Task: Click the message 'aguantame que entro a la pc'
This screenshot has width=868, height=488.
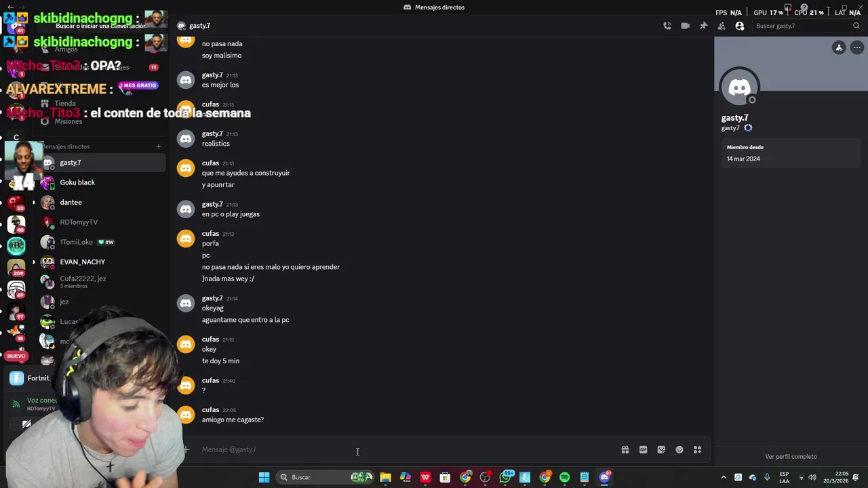Action: (x=245, y=320)
